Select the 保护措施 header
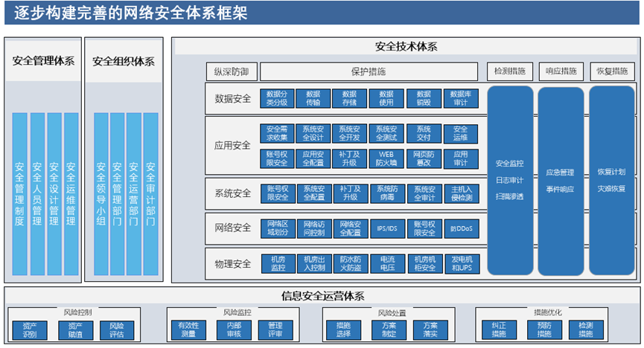 click(369, 72)
